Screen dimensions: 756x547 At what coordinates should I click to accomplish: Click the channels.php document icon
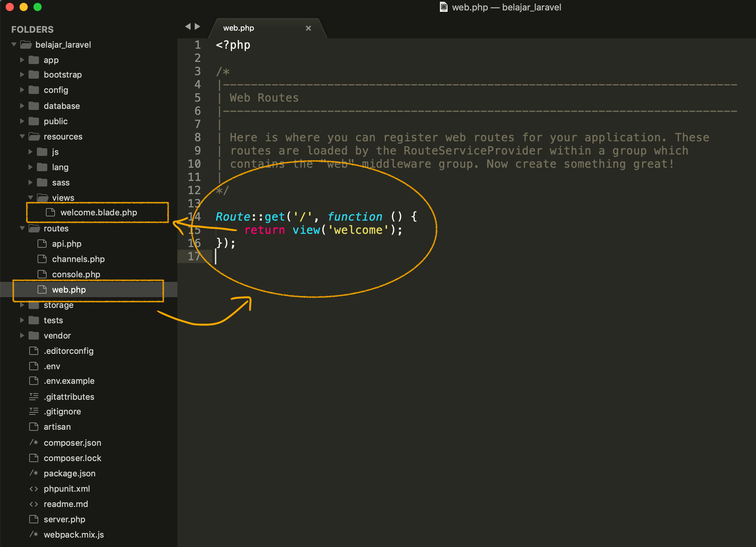click(42, 259)
